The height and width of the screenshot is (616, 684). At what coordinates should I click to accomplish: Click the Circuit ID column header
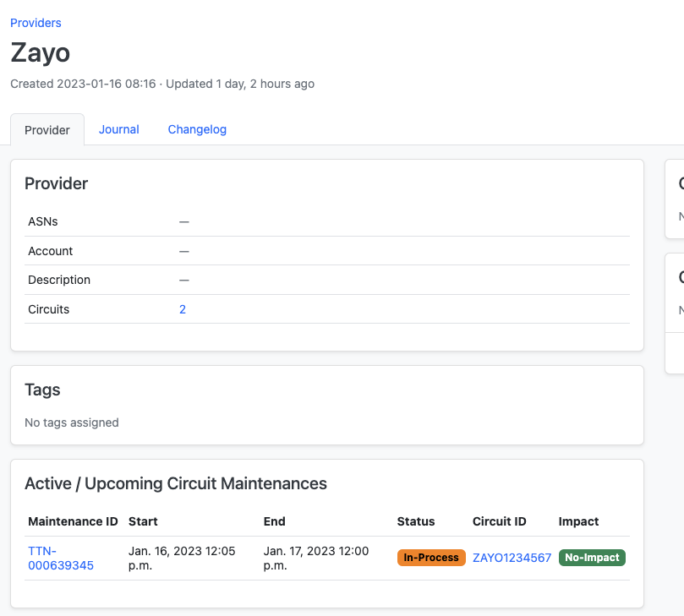coord(499,521)
